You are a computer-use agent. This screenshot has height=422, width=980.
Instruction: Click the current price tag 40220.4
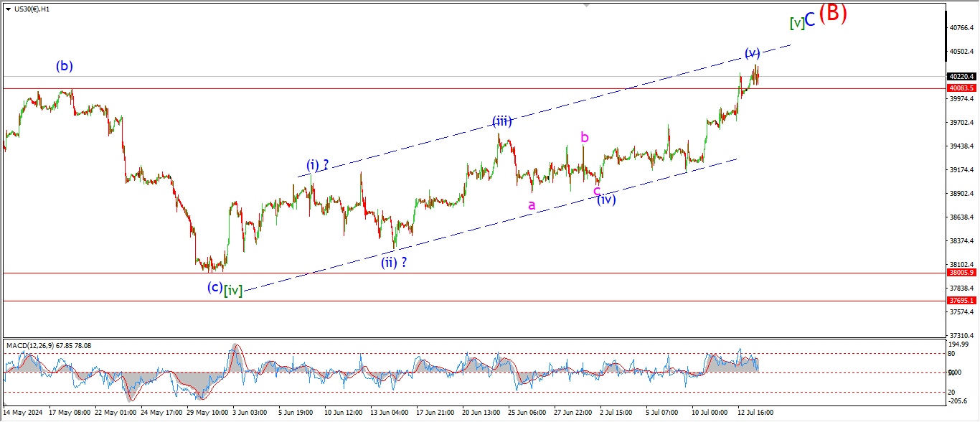click(x=961, y=76)
